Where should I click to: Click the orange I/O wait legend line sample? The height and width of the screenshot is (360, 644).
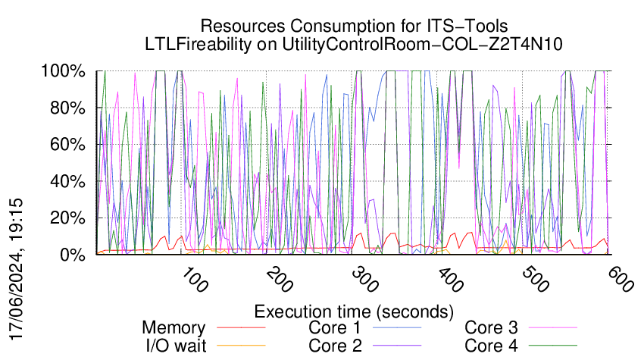241,346
